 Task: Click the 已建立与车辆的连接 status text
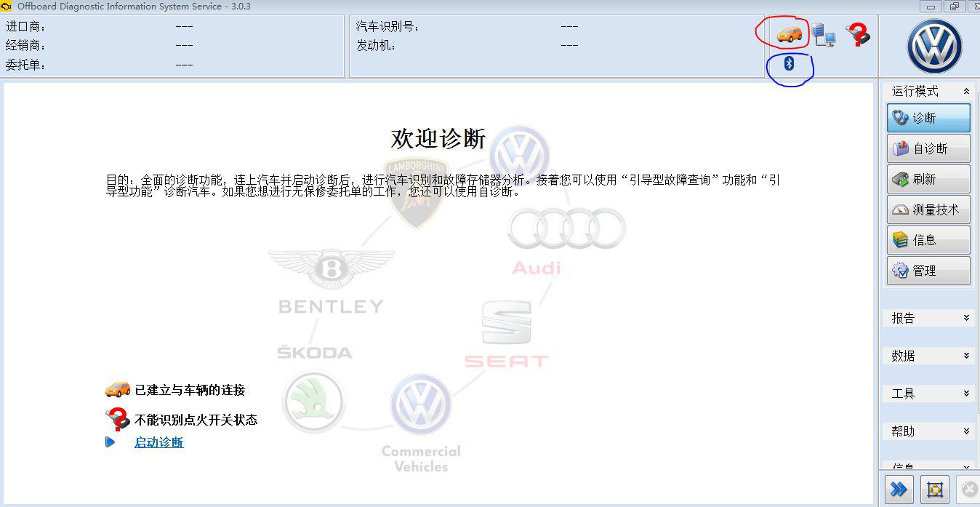(190, 390)
